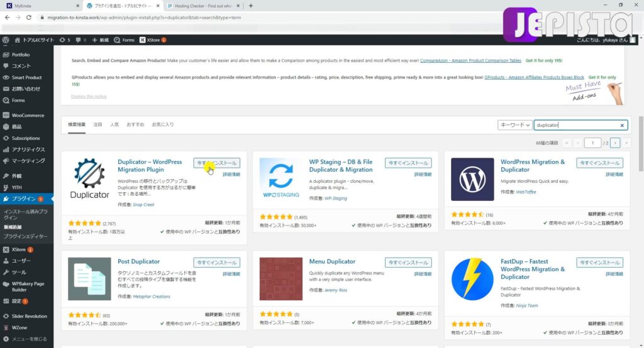Open Smart Product in the sidebar
The image size is (644, 348).
click(26, 77)
